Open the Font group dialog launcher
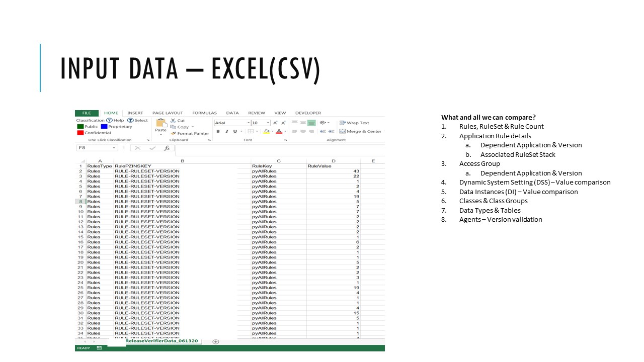Viewport: 644px width, 362px height. click(287, 140)
